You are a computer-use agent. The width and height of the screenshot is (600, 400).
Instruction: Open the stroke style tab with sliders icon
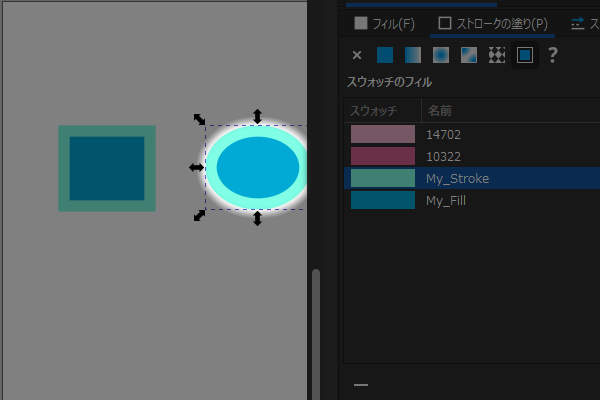(585, 24)
